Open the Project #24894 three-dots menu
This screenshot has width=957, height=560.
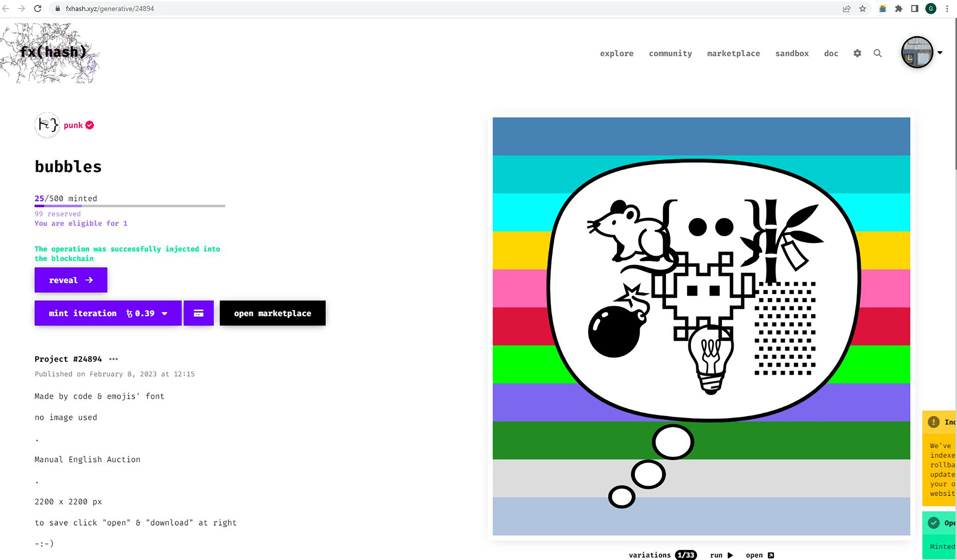(114, 359)
